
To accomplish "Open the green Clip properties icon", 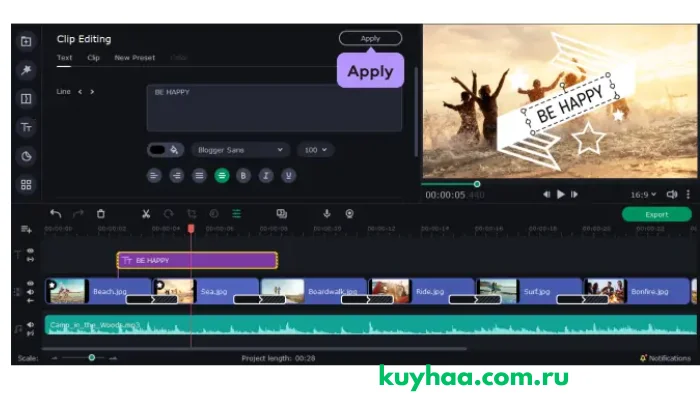I will 237,214.
